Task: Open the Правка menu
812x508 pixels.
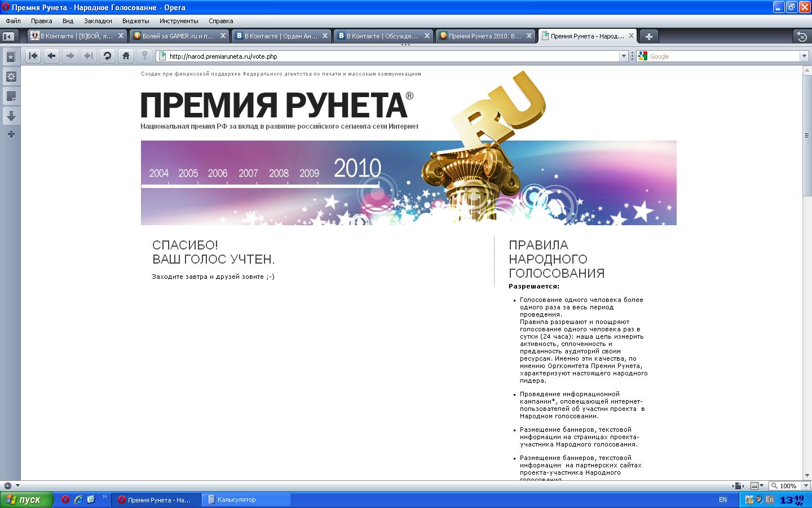Action: [42, 21]
